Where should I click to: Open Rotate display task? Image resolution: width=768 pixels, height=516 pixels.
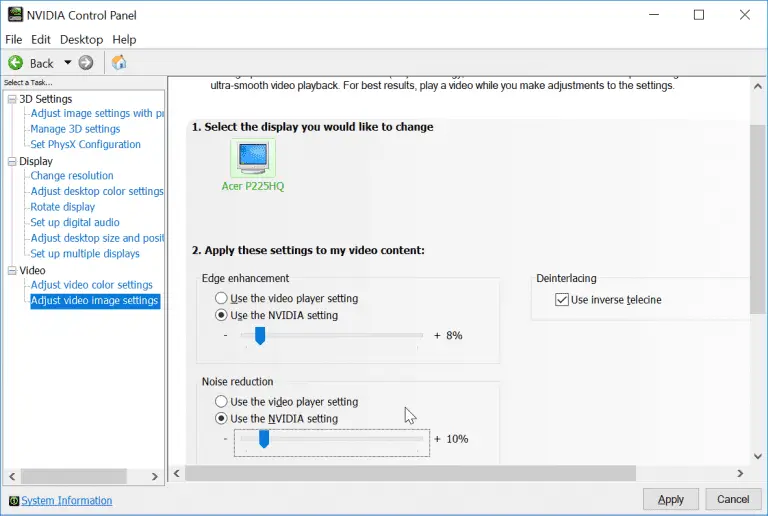(x=63, y=207)
